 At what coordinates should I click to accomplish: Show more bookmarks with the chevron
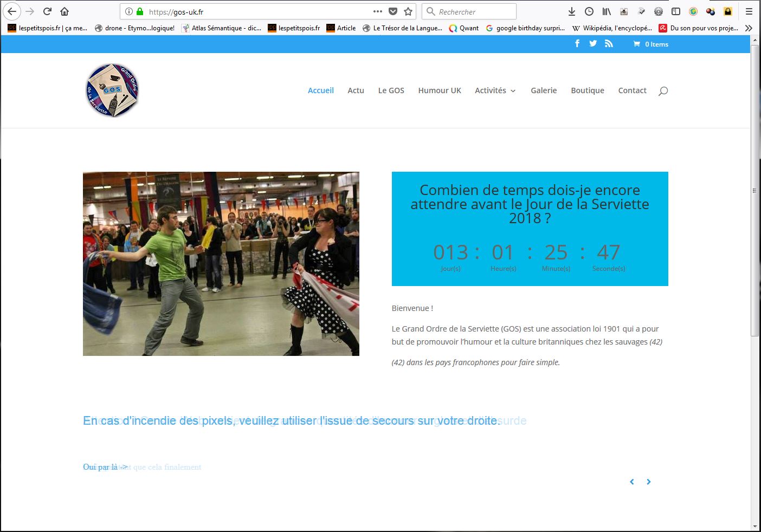pyautogui.click(x=749, y=28)
